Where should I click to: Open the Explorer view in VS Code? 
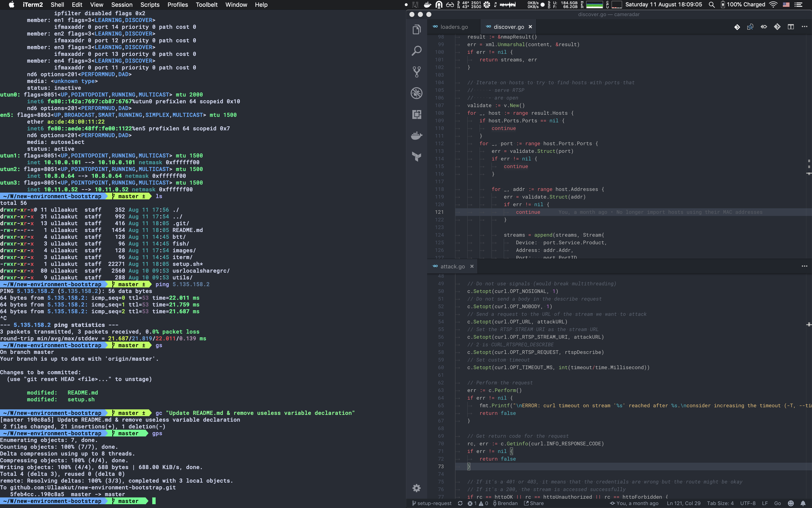coord(416,30)
